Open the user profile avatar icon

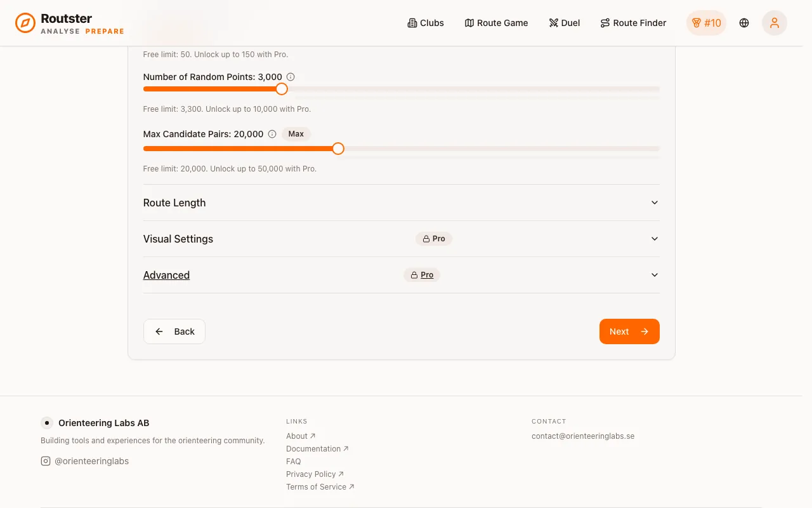point(775,23)
